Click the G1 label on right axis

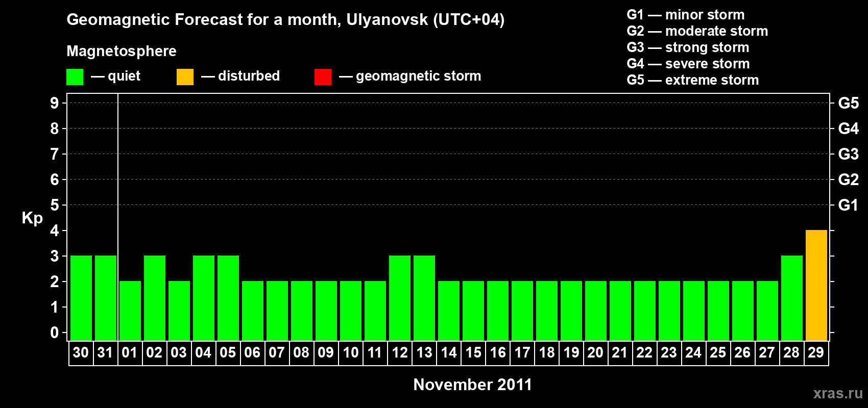pyautogui.click(x=849, y=205)
